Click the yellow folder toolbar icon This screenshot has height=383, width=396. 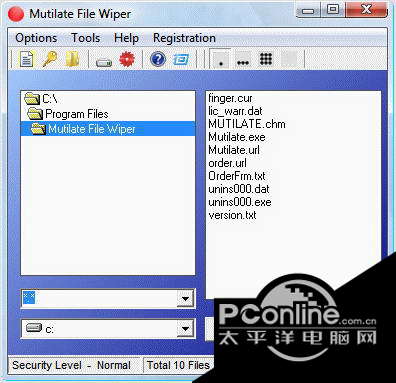tap(72, 60)
